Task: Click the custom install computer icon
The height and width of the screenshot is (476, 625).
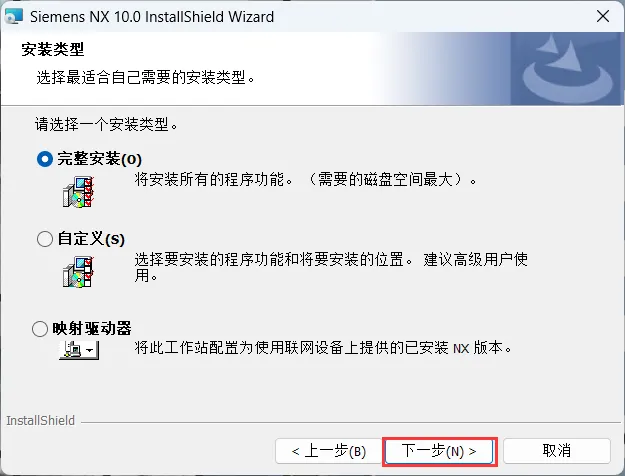Action: 79,271
